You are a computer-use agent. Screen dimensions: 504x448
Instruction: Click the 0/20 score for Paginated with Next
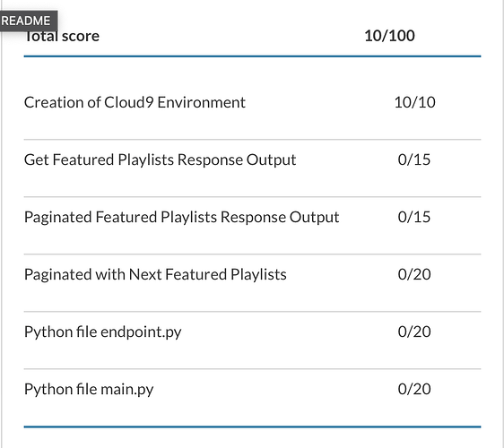[414, 274]
